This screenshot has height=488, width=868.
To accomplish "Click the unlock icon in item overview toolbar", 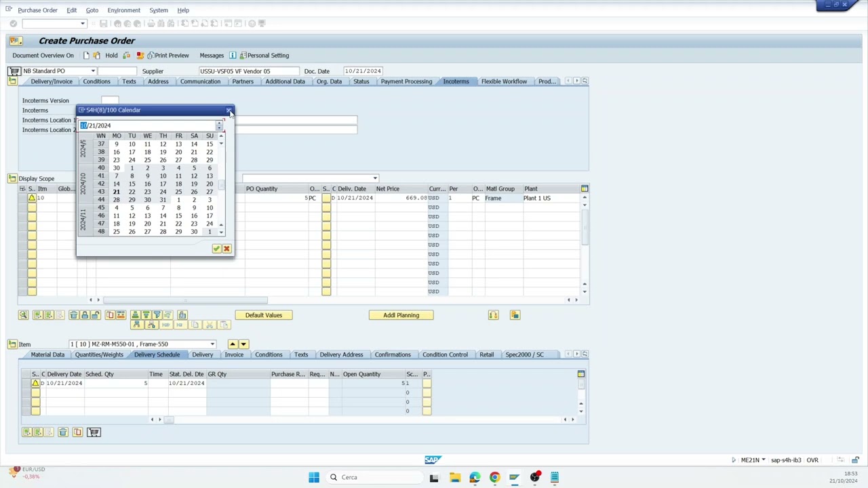I will point(96,315).
